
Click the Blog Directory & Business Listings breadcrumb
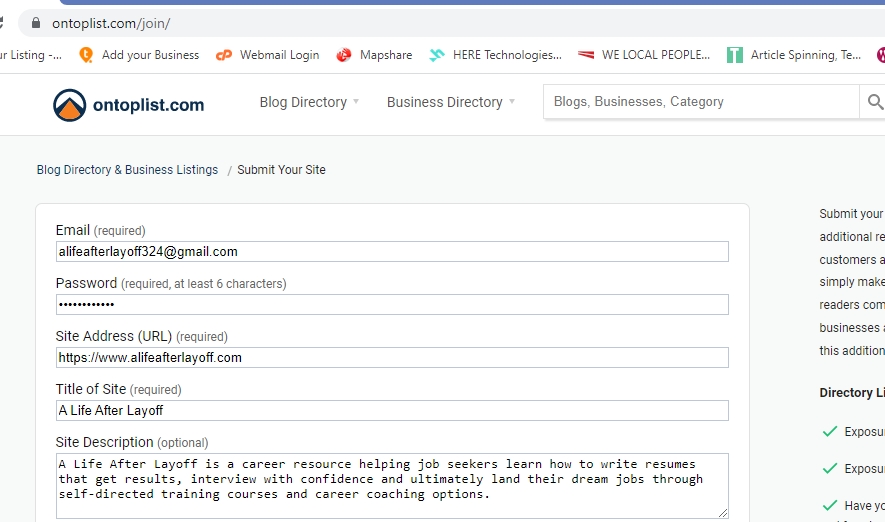[x=127, y=170]
